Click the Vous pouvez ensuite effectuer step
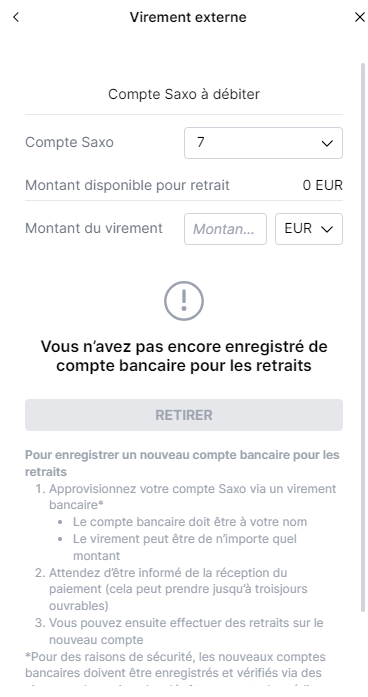 tap(186, 631)
